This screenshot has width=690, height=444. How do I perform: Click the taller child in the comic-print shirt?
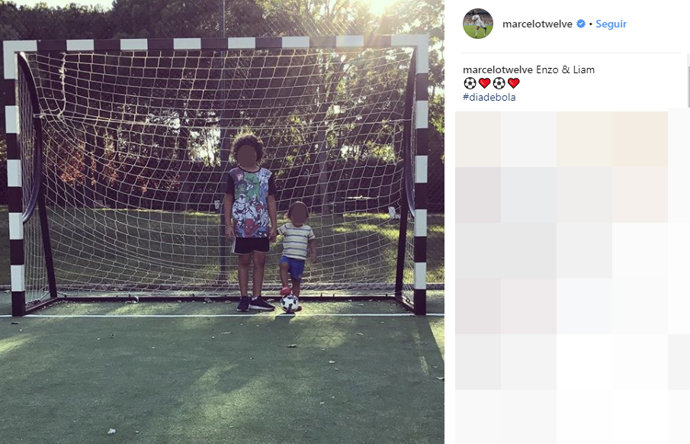click(250, 222)
